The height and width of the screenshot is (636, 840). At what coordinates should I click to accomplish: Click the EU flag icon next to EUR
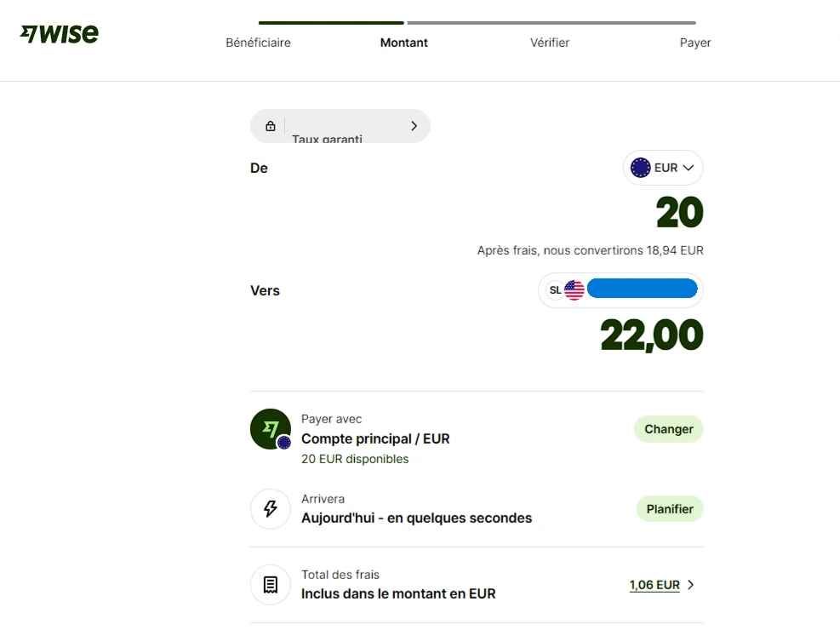click(640, 168)
